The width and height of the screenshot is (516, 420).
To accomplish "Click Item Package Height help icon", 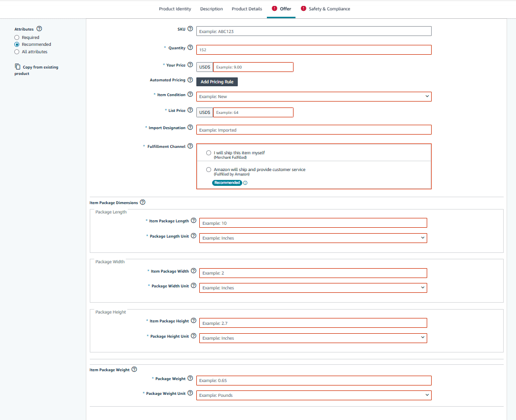I will tap(193, 320).
